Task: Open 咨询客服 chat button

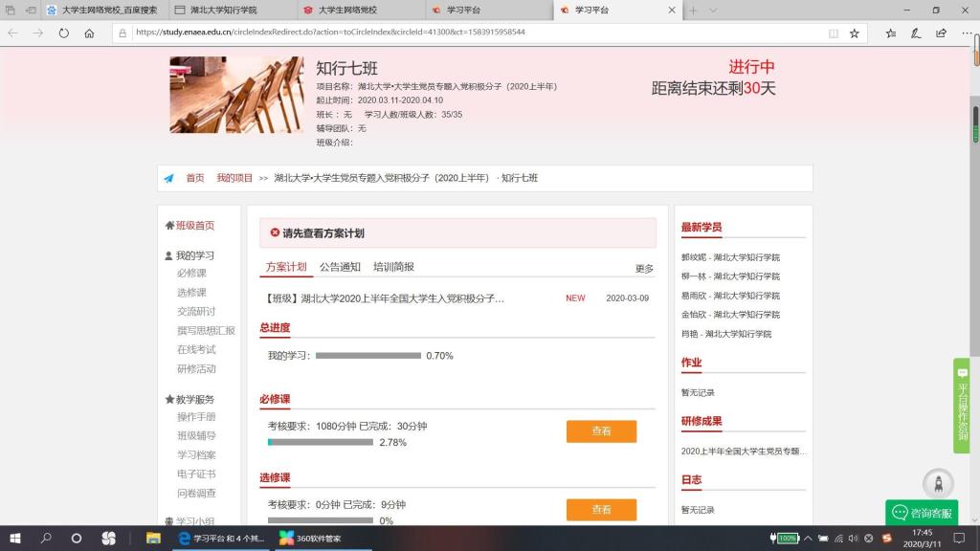Action: click(922, 513)
